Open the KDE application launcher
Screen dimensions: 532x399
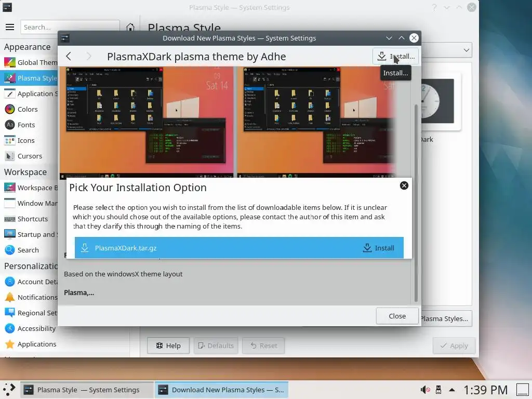(9, 390)
